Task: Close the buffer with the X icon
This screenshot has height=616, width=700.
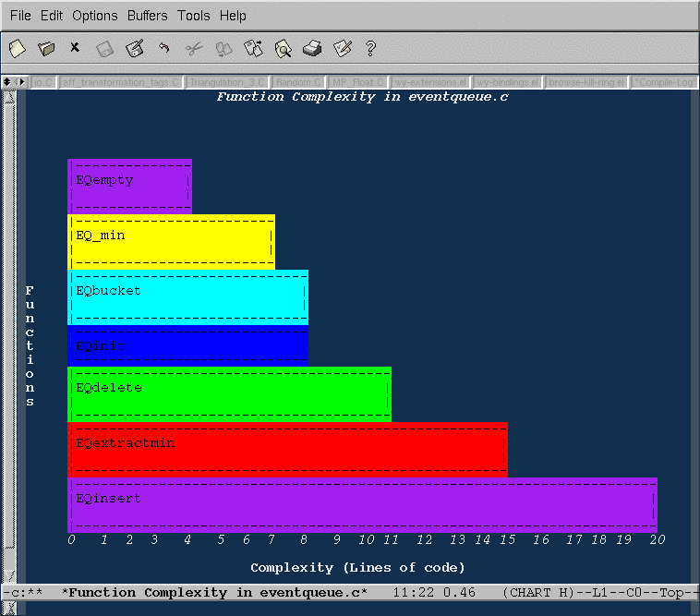Action: coord(75,47)
